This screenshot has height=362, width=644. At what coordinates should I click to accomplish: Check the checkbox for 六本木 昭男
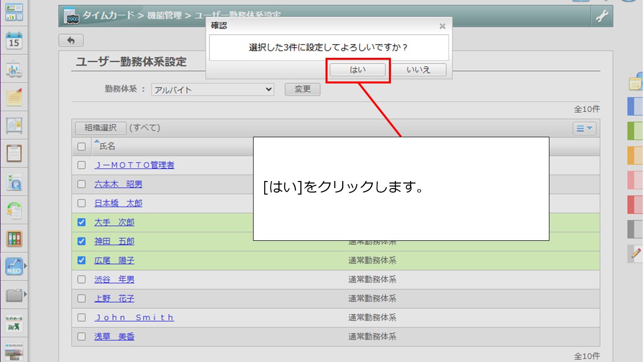click(x=82, y=184)
